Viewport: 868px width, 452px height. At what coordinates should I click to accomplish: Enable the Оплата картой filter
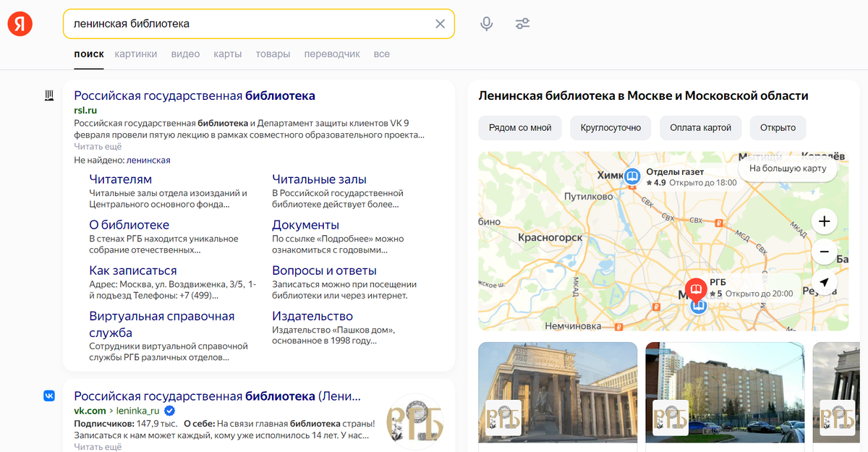(x=700, y=127)
